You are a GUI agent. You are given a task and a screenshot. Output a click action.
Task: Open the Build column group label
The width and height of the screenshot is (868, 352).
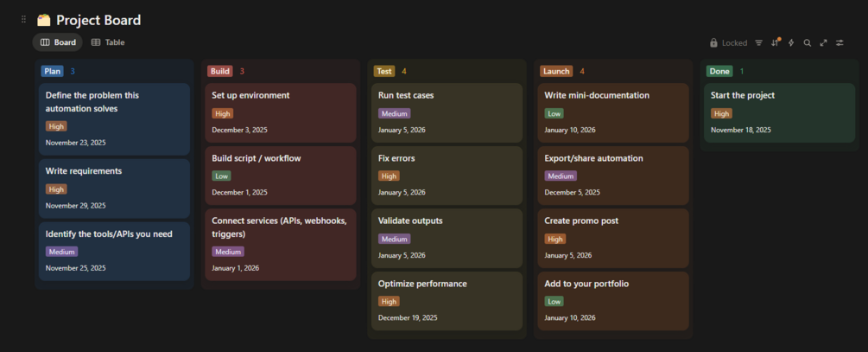[x=220, y=71]
